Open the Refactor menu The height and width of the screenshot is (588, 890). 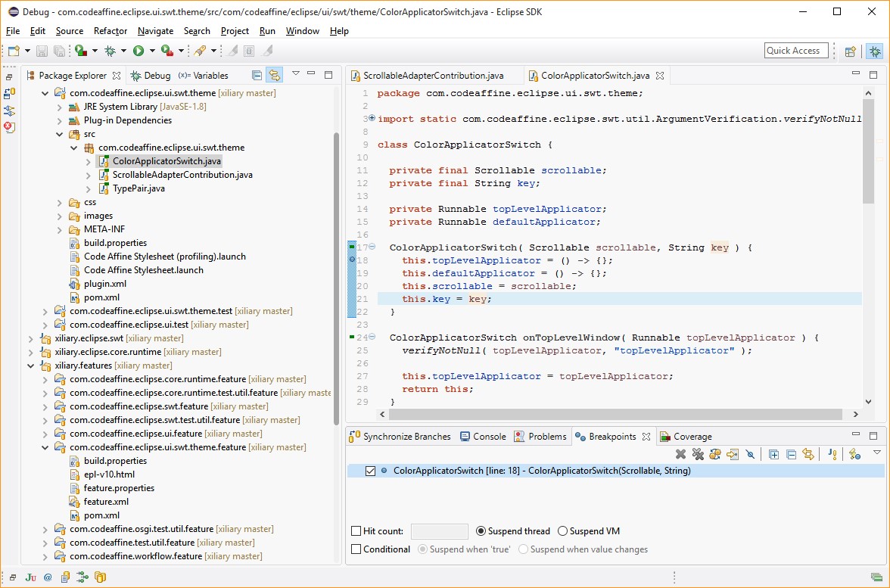[110, 31]
